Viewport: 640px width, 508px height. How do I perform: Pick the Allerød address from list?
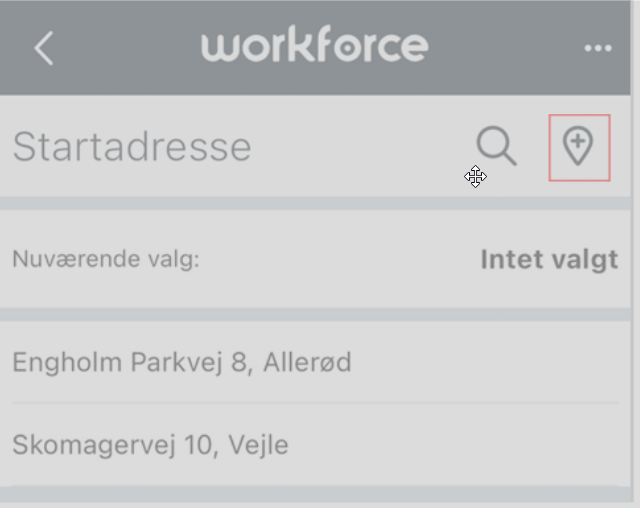click(182, 361)
